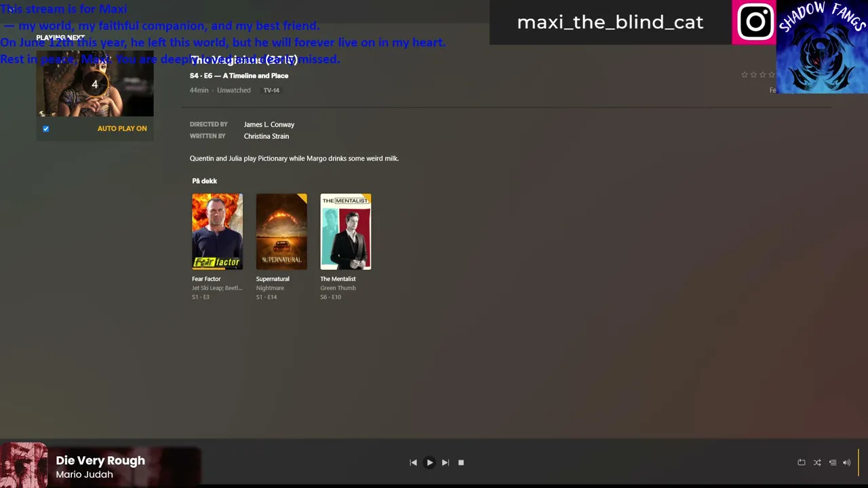Click the Playing Next episode thumbnail
Viewport: 868px width, 488px height.
point(95,83)
